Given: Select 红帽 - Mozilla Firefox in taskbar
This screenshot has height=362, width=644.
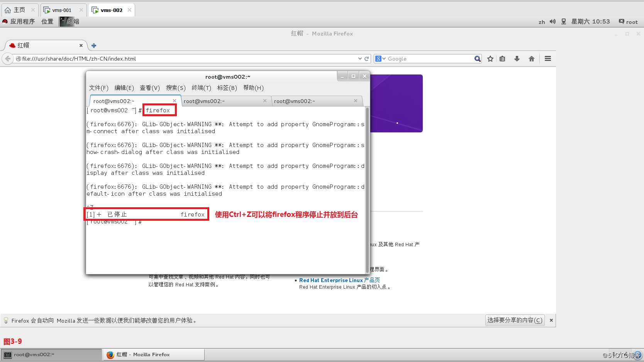Looking at the screenshot, I should (x=154, y=355).
